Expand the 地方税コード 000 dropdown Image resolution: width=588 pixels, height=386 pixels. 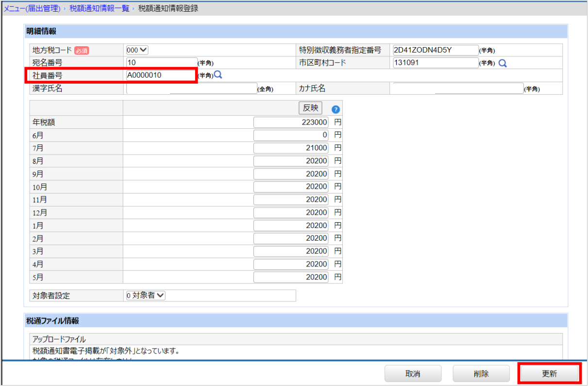click(137, 50)
